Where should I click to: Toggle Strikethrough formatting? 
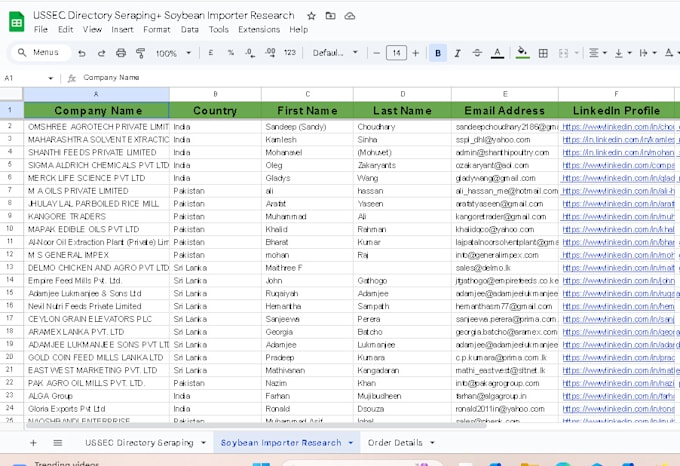point(477,53)
